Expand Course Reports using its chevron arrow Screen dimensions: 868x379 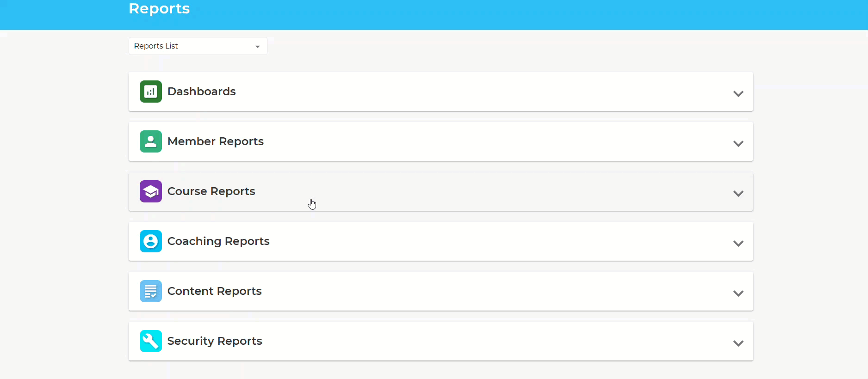click(x=738, y=194)
